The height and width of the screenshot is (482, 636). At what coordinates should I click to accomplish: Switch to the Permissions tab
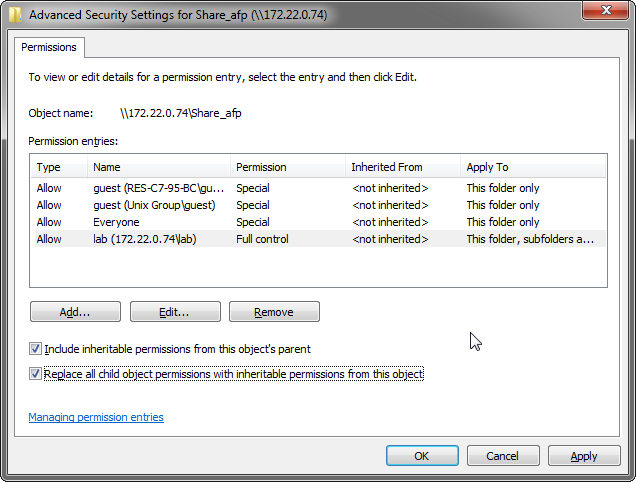point(49,47)
